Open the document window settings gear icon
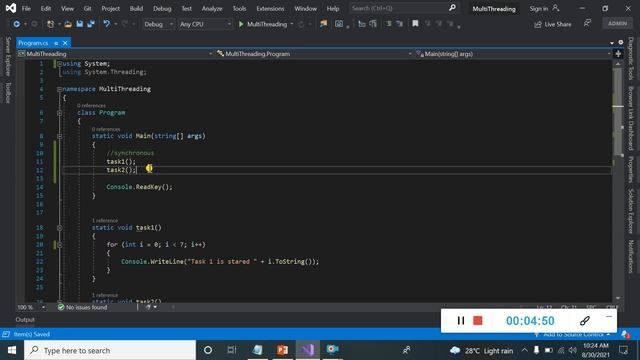640x360 pixels. click(621, 42)
